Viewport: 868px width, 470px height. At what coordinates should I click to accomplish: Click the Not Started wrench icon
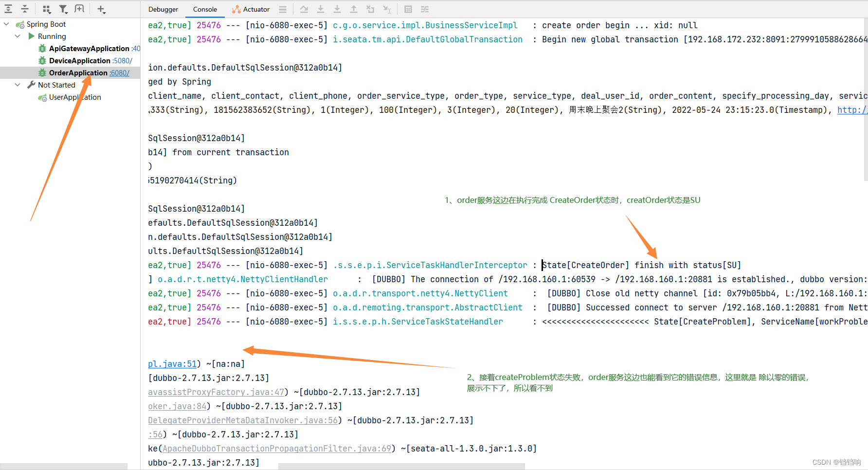click(31, 85)
